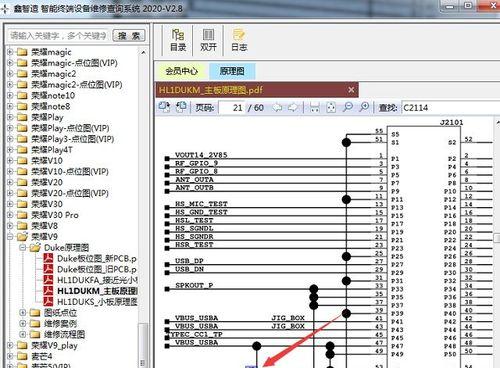Select 荣耀V30 in tree
The width and height of the screenshot is (500, 368).
47,204
